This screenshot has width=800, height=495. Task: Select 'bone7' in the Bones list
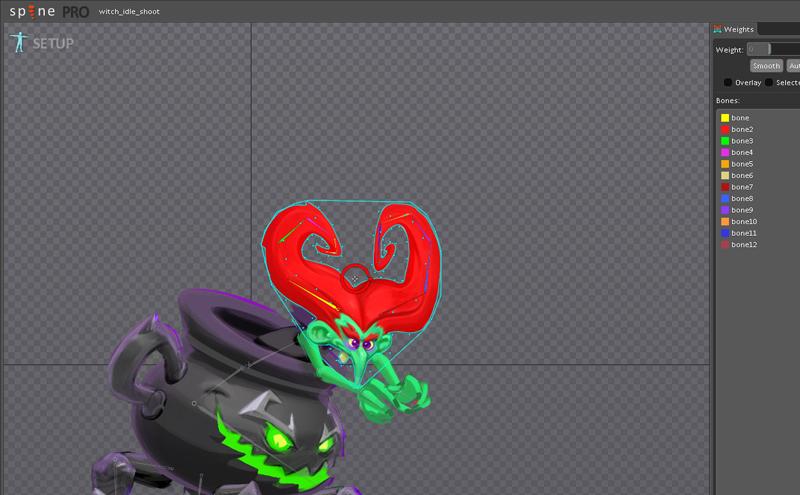[x=742, y=187]
